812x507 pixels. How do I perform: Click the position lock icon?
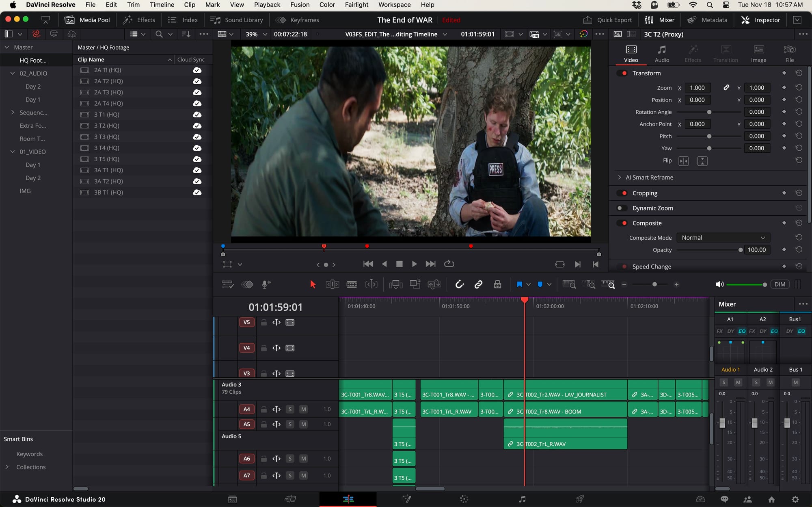click(x=497, y=284)
